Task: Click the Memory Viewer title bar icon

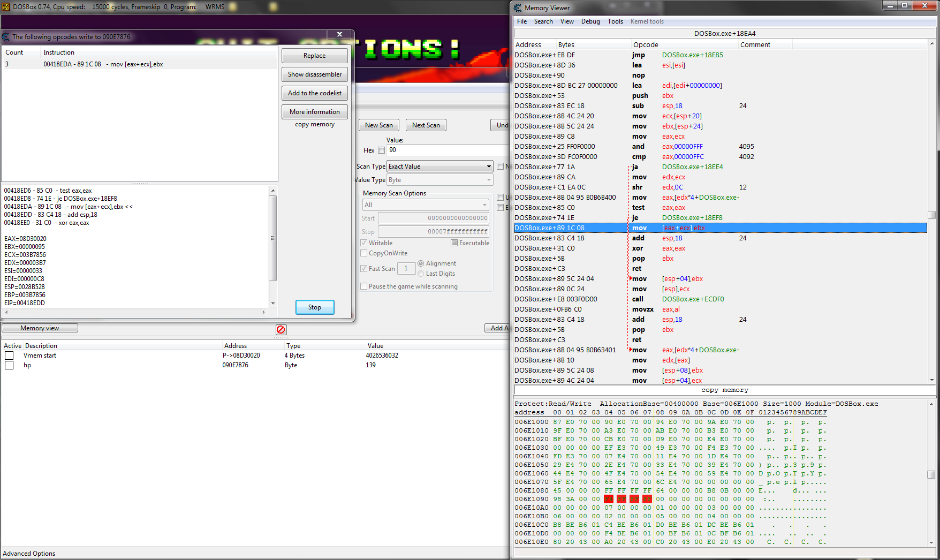Action: pos(518,8)
